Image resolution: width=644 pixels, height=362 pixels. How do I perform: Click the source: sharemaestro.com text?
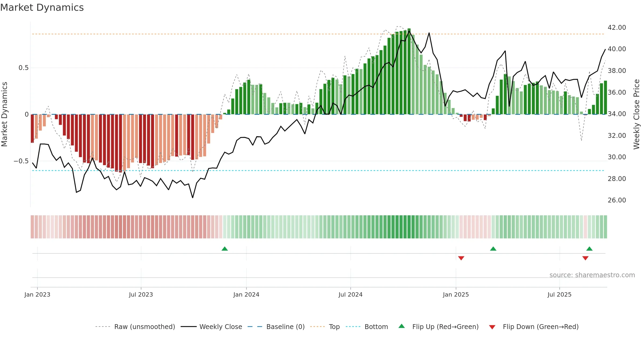[592, 275]
